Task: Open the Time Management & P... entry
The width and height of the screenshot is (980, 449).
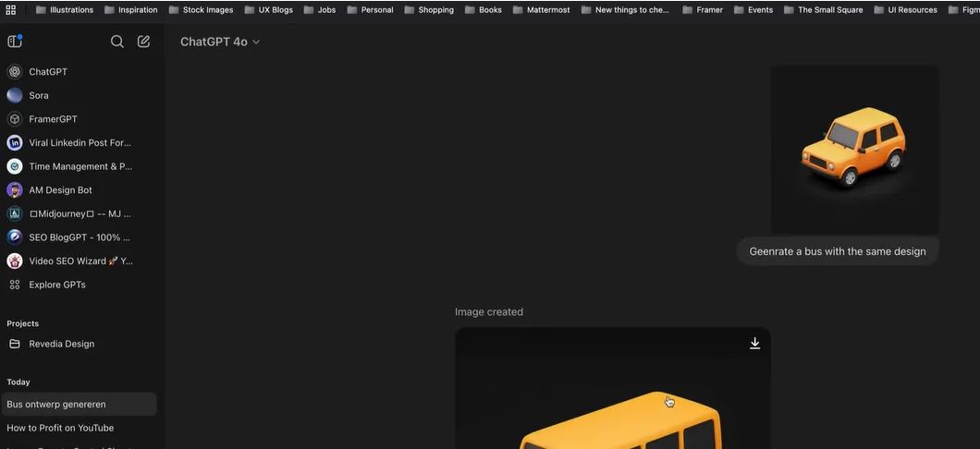Action: (x=79, y=166)
